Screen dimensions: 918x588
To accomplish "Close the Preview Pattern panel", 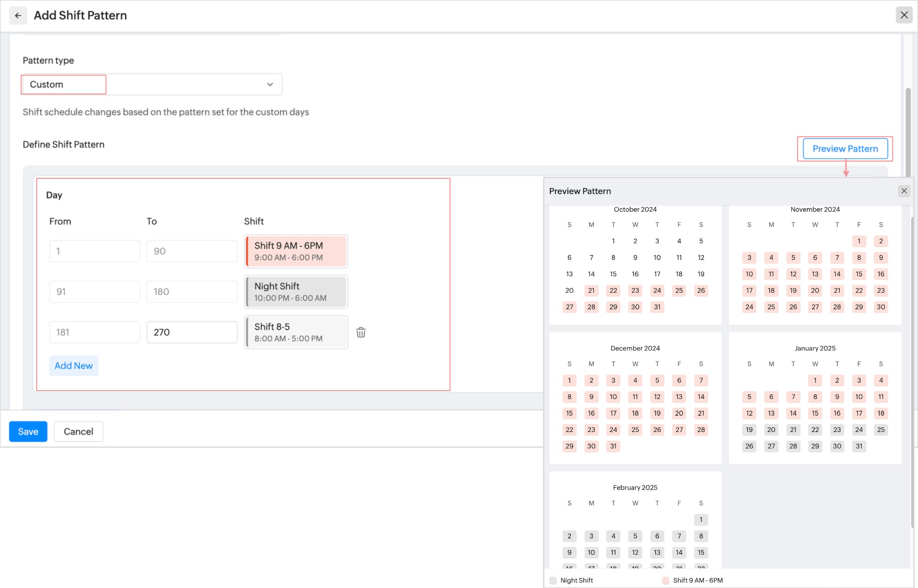I will pos(904,191).
